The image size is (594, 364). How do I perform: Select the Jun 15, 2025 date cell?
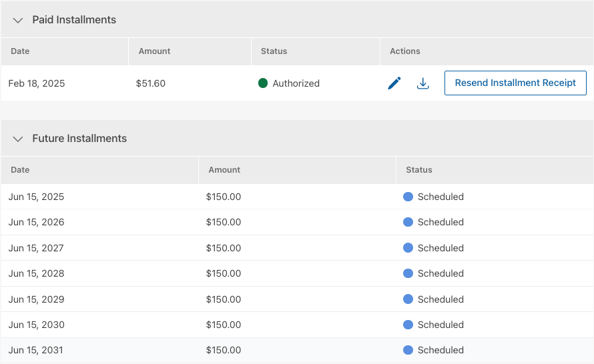[x=36, y=197]
